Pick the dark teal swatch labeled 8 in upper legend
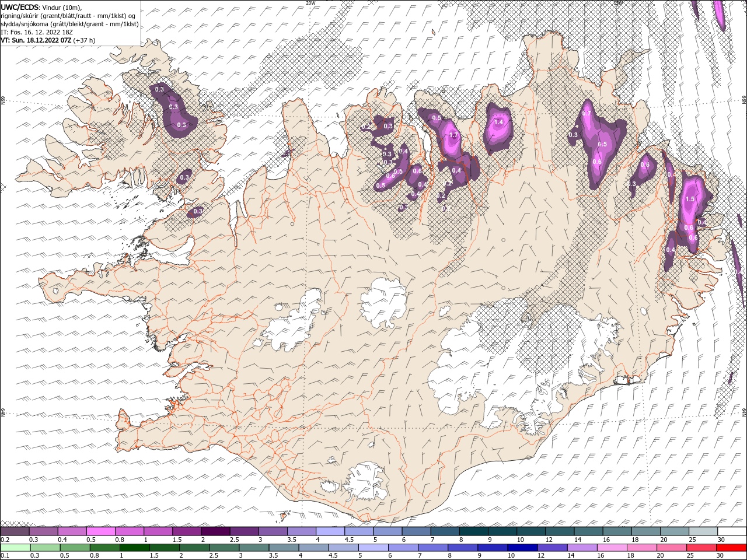The width and height of the screenshot is (747, 560). [473, 531]
